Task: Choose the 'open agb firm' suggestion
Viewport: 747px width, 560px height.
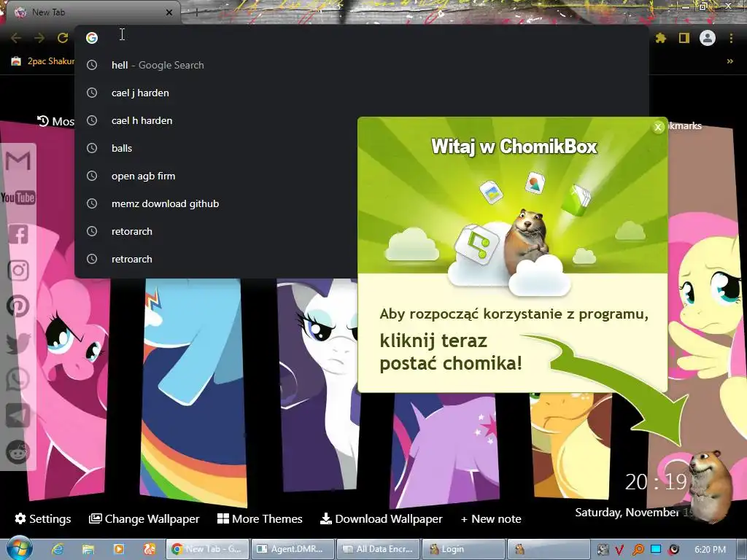Action: (x=217, y=176)
